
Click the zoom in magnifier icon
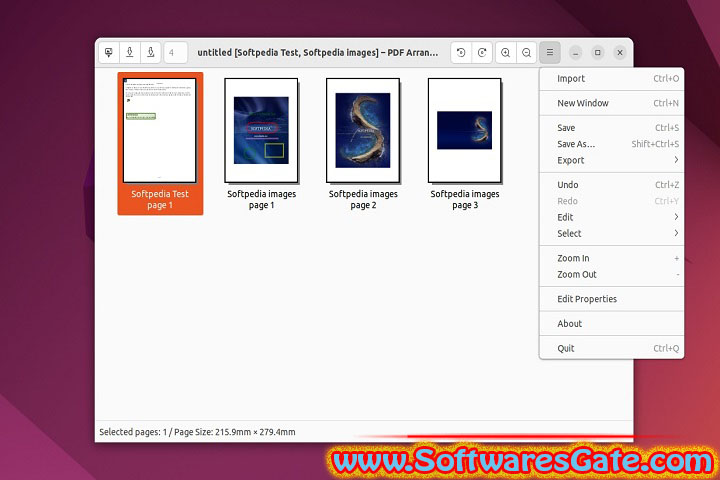(x=506, y=52)
